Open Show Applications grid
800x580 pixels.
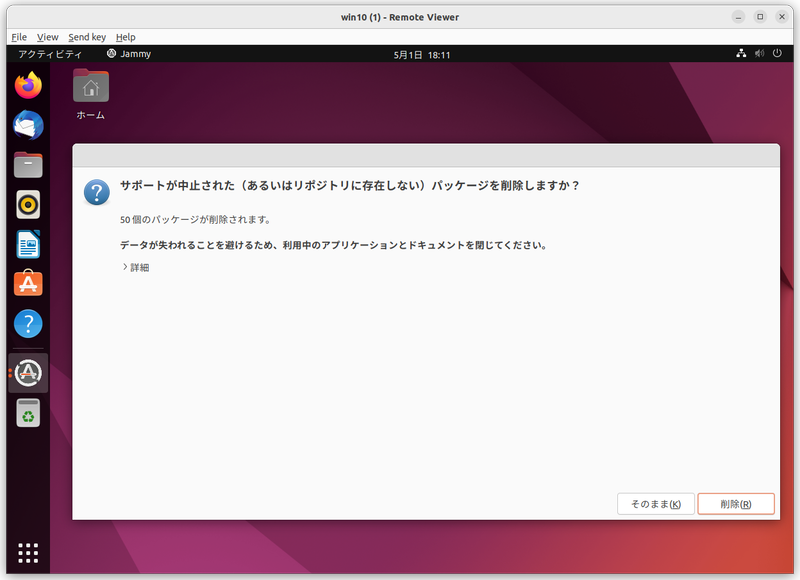click(27, 551)
